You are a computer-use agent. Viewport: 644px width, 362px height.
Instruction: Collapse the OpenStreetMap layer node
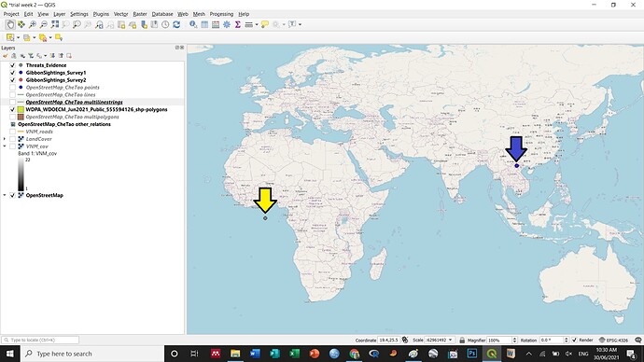tap(5, 195)
